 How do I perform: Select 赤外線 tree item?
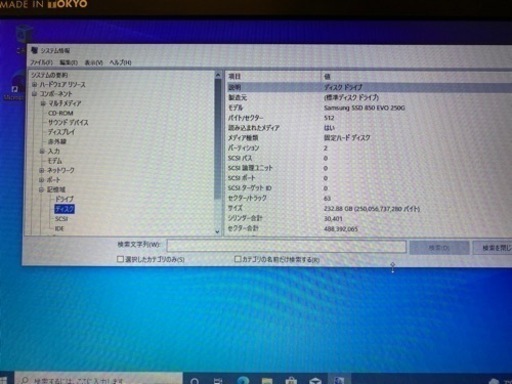(x=57, y=142)
